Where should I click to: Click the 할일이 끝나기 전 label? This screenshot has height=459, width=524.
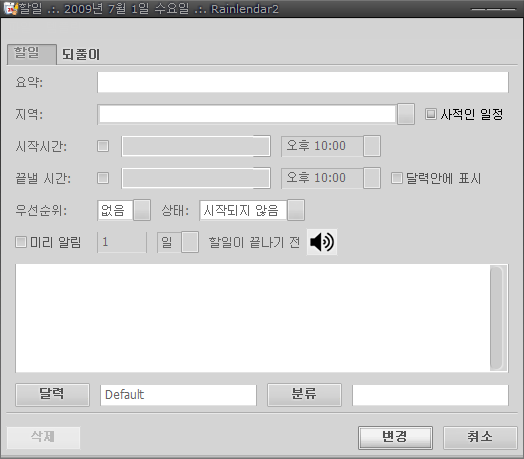254,242
